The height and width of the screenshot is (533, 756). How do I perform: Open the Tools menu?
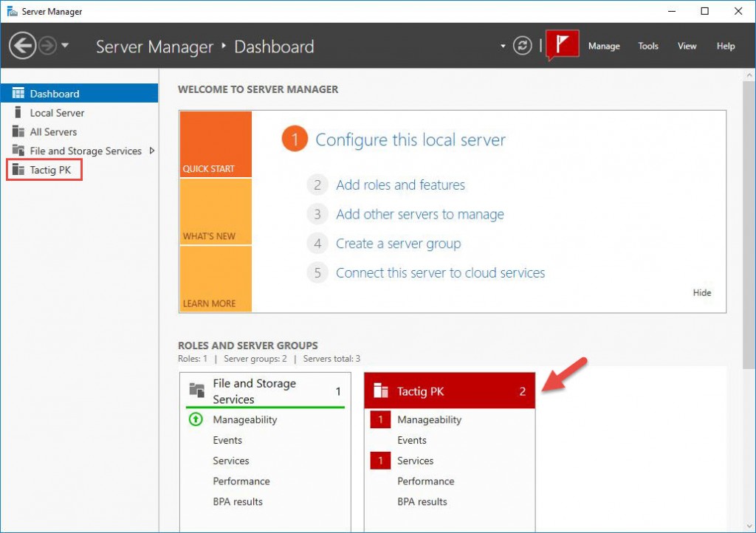point(647,46)
